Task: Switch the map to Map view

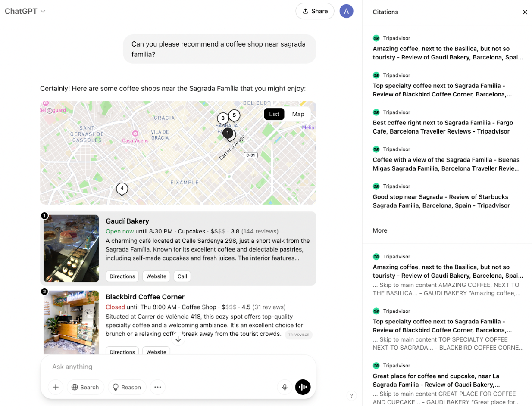Action: click(x=298, y=114)
